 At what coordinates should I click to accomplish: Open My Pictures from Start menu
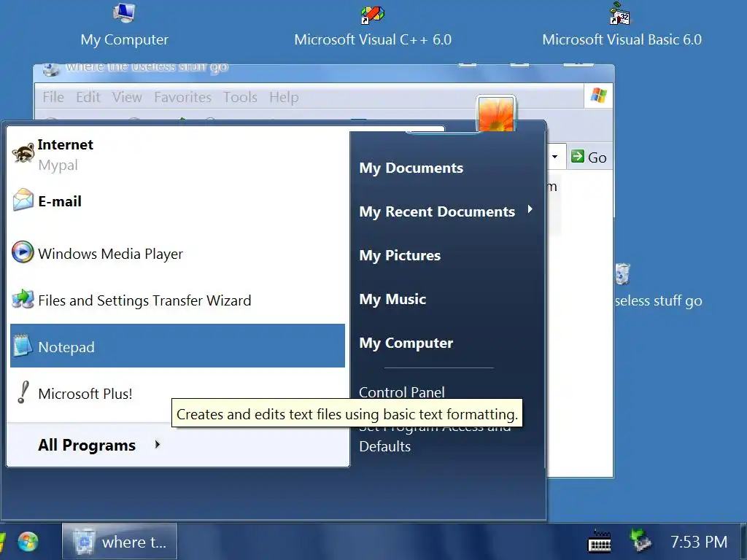(x=400, y=256)
